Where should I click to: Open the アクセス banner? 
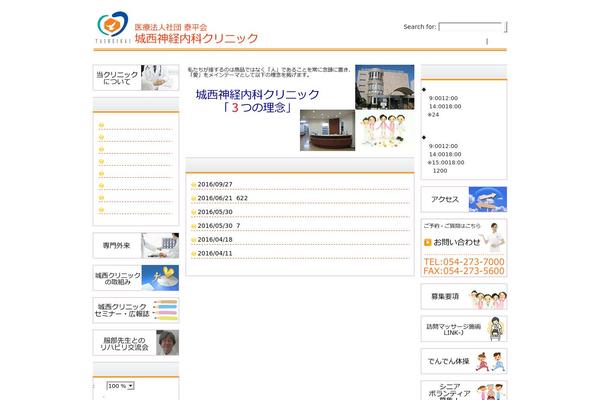point(464,199)
